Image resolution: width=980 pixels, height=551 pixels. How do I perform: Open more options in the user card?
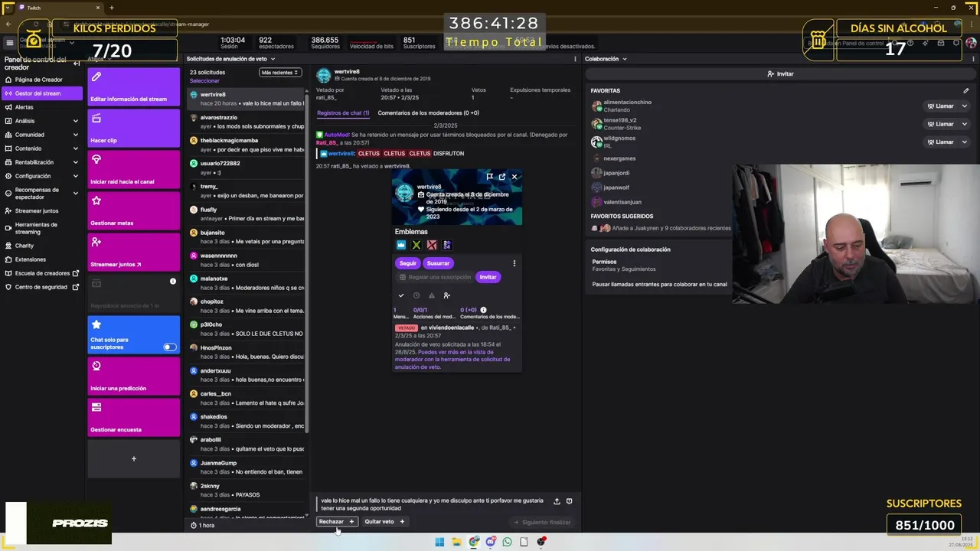coord(514,263)
